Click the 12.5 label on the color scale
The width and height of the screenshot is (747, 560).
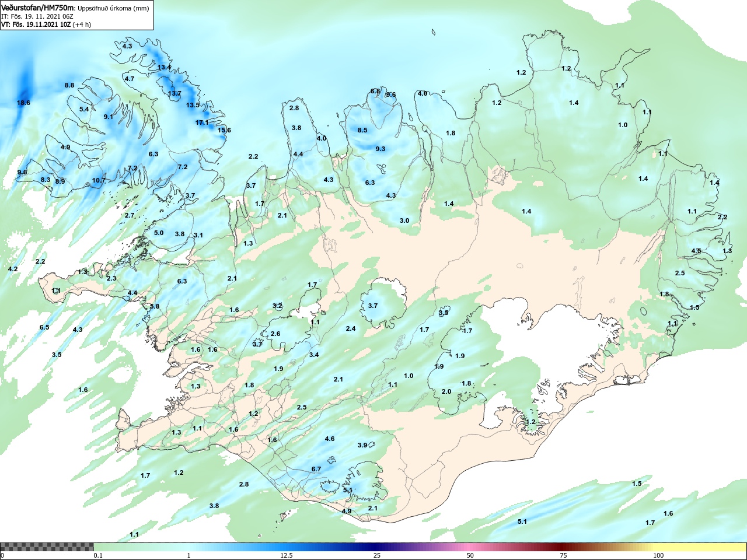287,555
